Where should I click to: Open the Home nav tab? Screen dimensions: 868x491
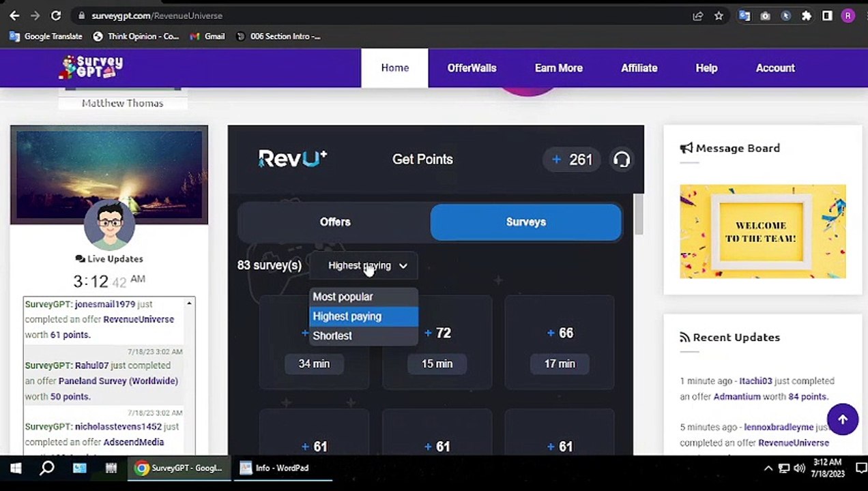click(x=394, y=68)
